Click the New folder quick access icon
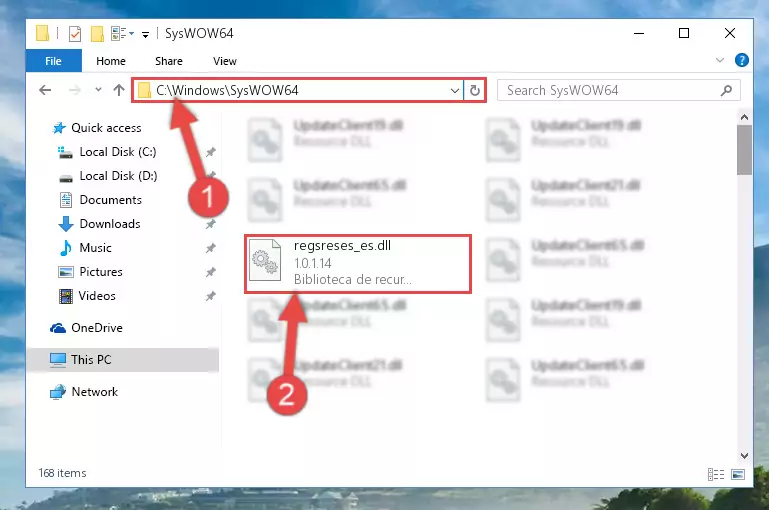The width and height of the screenshot is (769, 510). tap(97, 34)
